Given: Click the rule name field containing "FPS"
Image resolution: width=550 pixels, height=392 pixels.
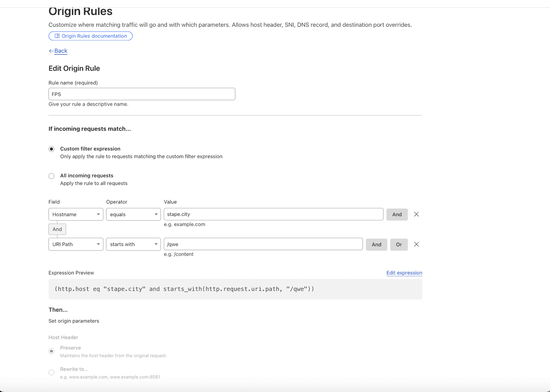Looking at the screenshot, I should pyautogui.click(x=142, y=94).
